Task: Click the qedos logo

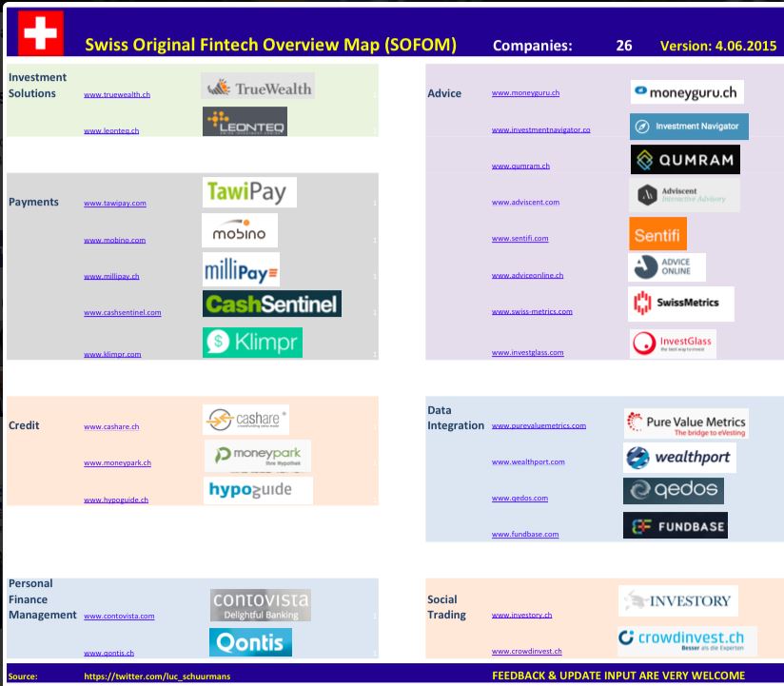Action: pos(674,491)
